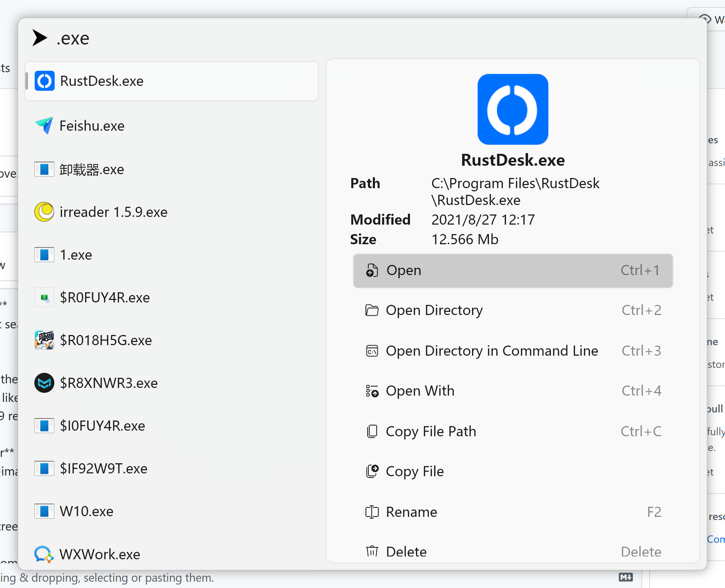725x588 pixels.
Task: Click the Flow Launcher arrow icon
Action: pyautogui.click(x=40, y=38)
